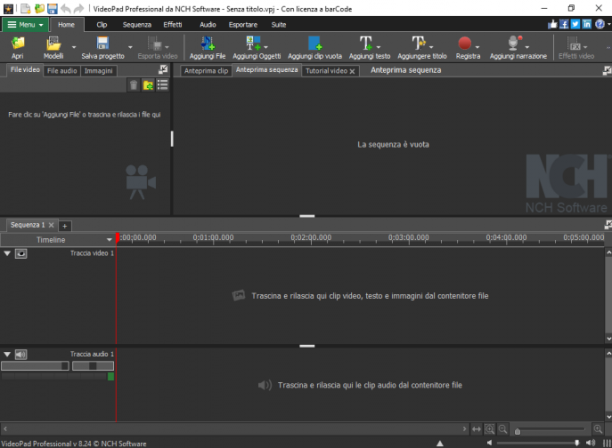Click Salva progetto save icon
The height and width of the screenshot is (448, 612).
click(x=103, y=44)
